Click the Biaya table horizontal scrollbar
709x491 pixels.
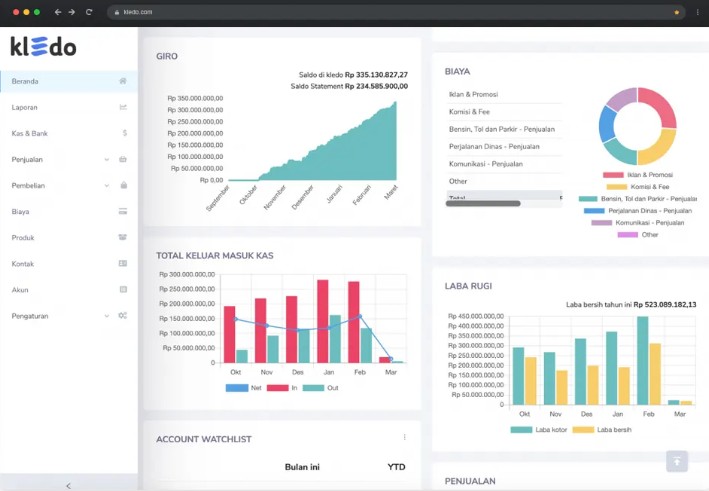point(483,203)
